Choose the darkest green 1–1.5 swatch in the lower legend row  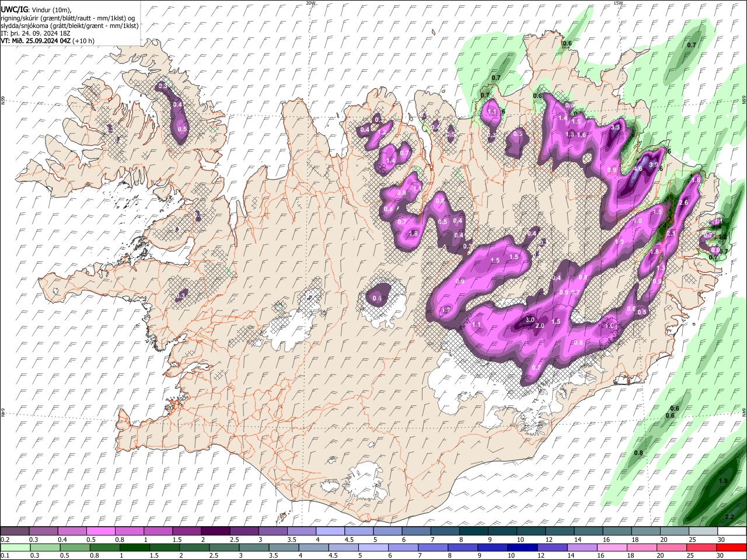(135, 548)
